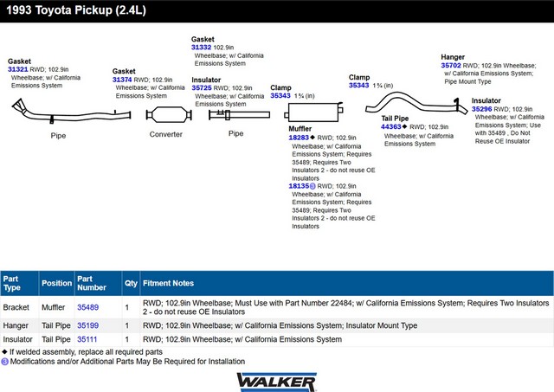The width and height of the screenshot is (554, 392).
Task: Click the circled symbol beside muffler 18135
Action: point(312,186)
